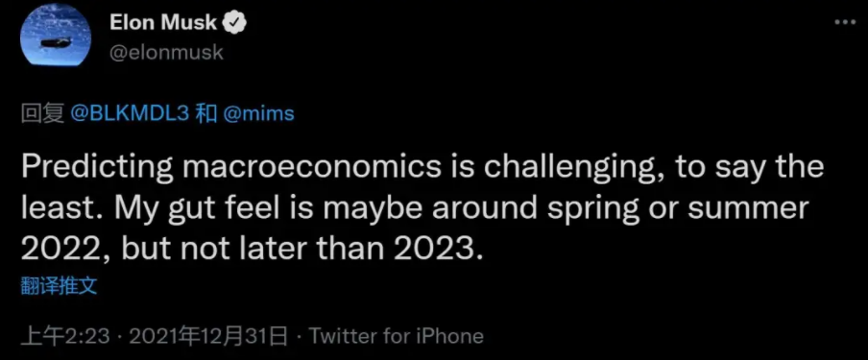Click the 翻译推文 translate tweet link

pos(59,286)
